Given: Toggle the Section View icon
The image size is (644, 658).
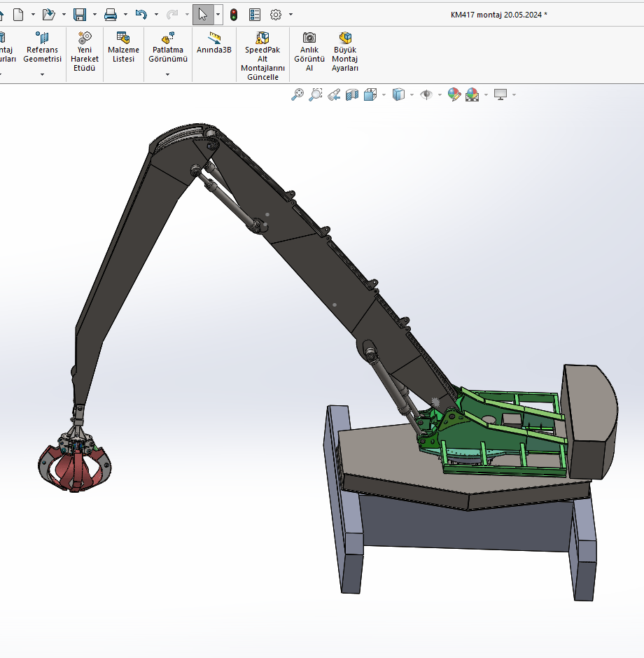Looking at the screenshot, I should pos(352,94).
